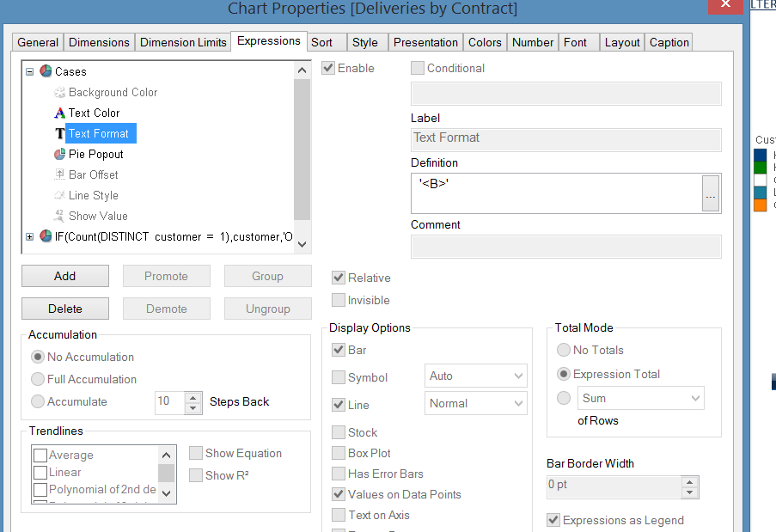Click the Text Color letter A icon
This screenshot has width=776, height=532.
coord(59,113)
